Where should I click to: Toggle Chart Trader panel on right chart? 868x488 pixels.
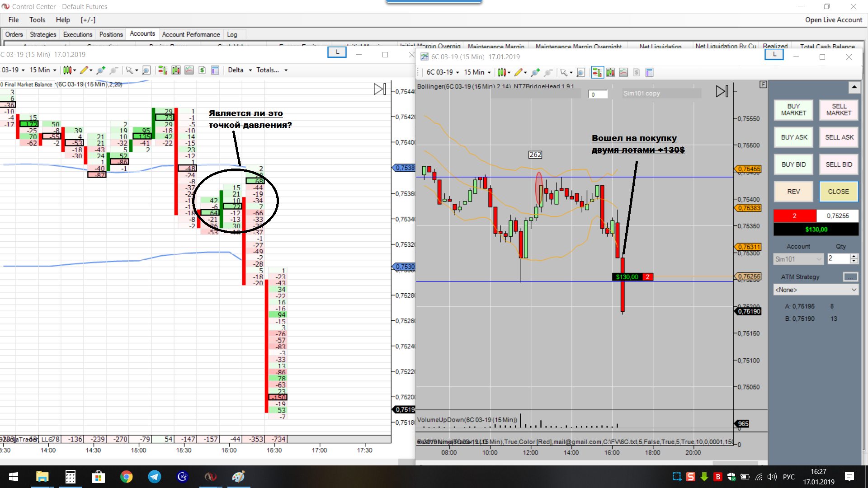[x=597, y=72]
